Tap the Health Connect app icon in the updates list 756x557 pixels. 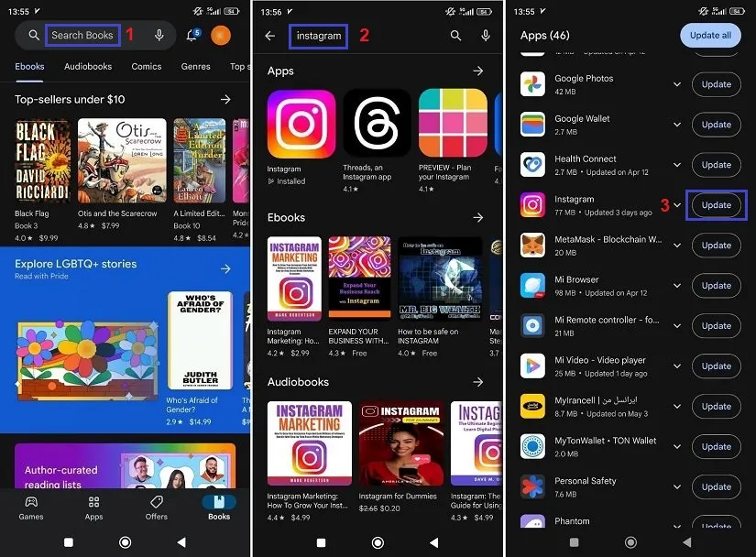point(532,165)
